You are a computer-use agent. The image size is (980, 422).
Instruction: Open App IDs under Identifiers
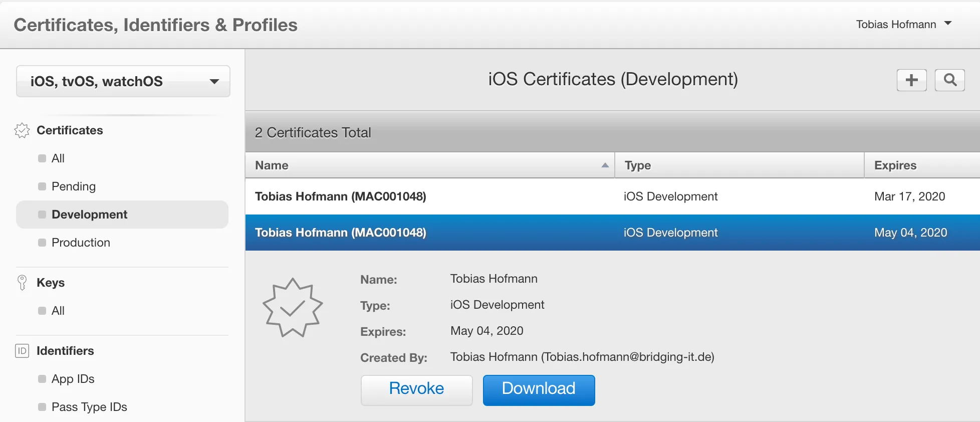(x=73, y=379)
